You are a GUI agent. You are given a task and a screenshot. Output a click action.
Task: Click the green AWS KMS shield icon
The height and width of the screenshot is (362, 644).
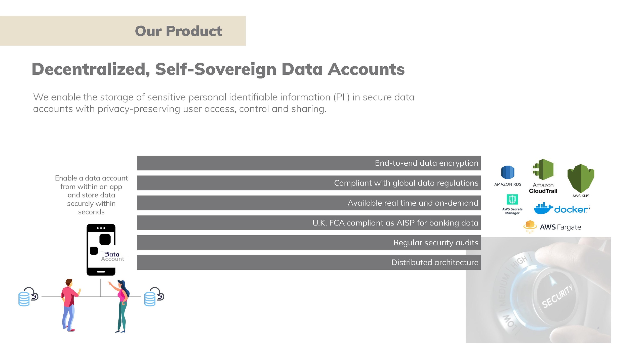tap(581, 178)
